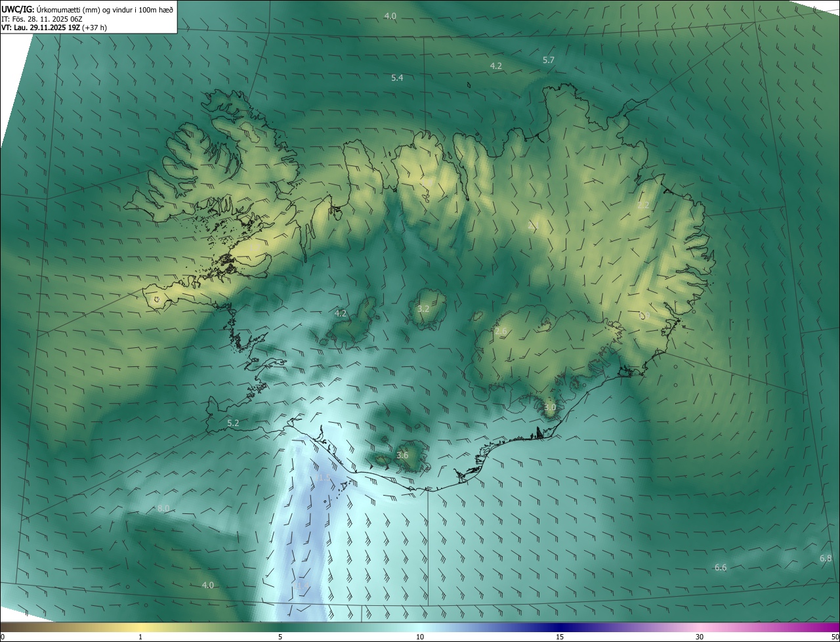The height and width of the screenshot is (642, 840).
Task: Click the initial time line 'IT: Fös. 28. 11. 2025 06Z'
Action: point(41,19)
